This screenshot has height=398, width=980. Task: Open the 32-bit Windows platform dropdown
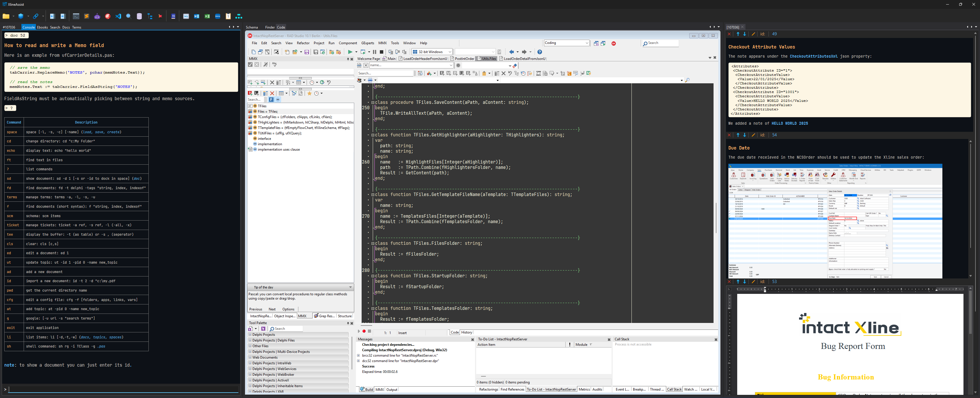432,52
